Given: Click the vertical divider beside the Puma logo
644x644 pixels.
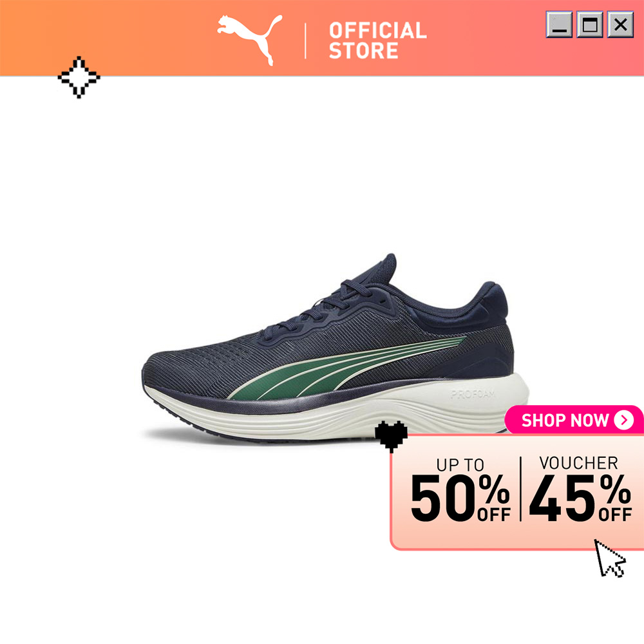Looking at the screenshot, I should pyautogui.click(x=305, y=41).
